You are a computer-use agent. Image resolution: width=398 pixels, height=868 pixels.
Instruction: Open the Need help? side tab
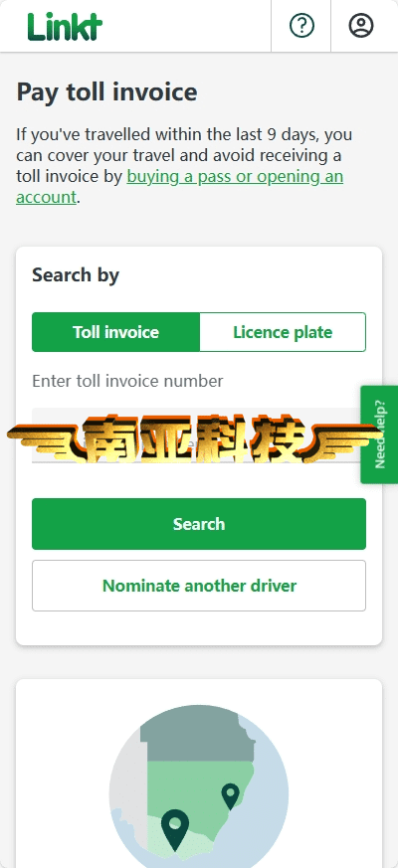coord(380,434)
